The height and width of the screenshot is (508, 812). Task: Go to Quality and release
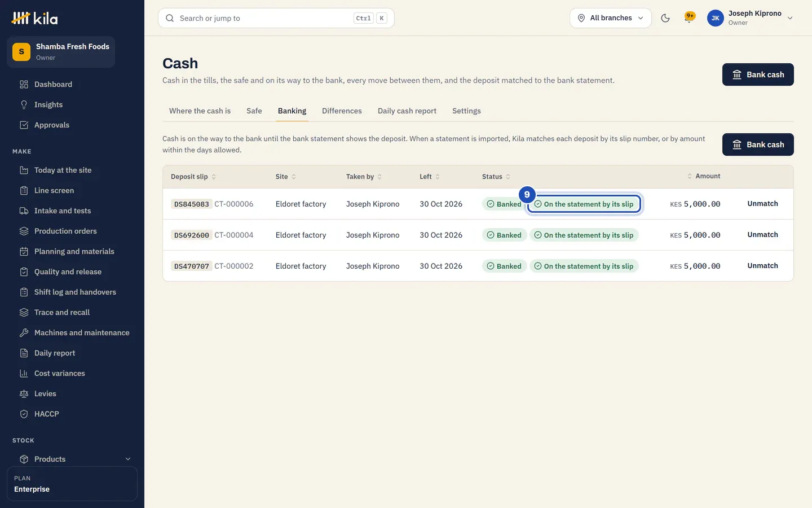[72, 271]
